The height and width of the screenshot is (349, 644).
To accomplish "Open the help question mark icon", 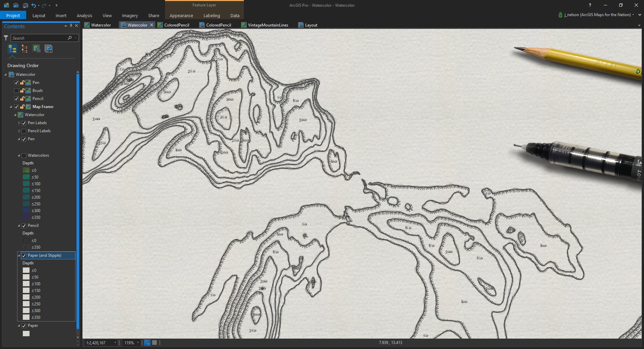I will click(590, 5).
